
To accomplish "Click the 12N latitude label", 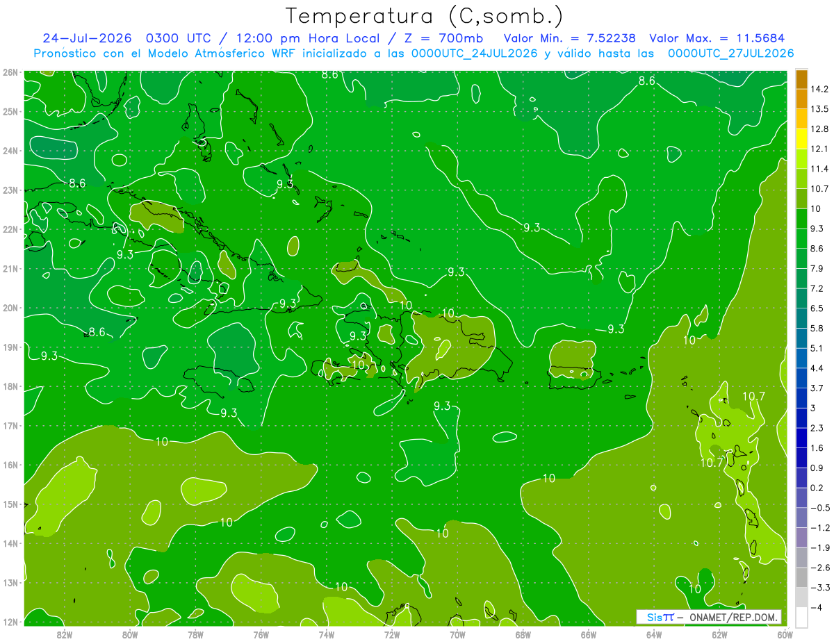I will (11, 622).
